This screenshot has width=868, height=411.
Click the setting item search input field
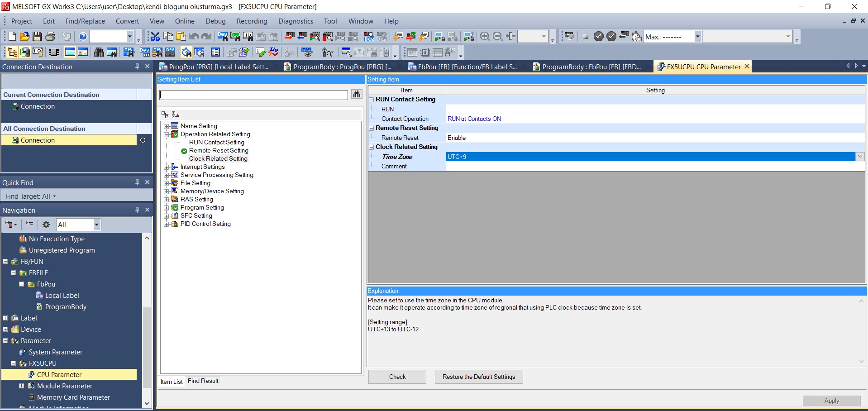pyautogui.click(x=253, y=95)
